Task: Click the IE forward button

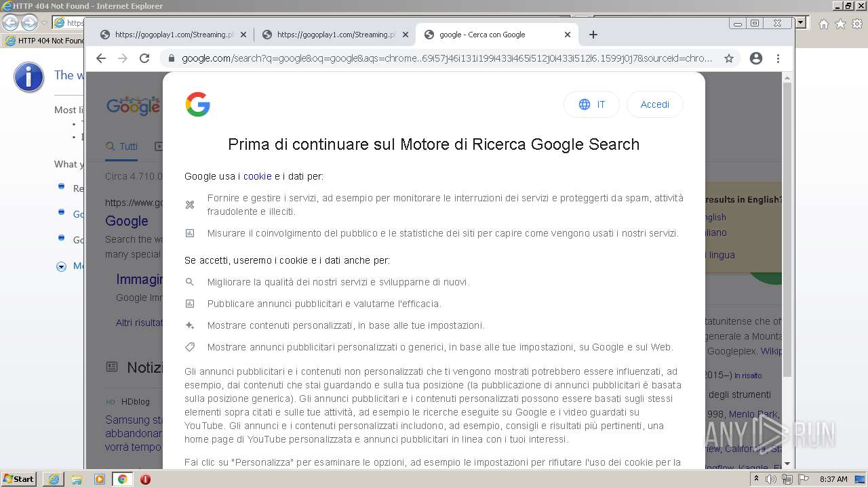Action: click(29, 22)
